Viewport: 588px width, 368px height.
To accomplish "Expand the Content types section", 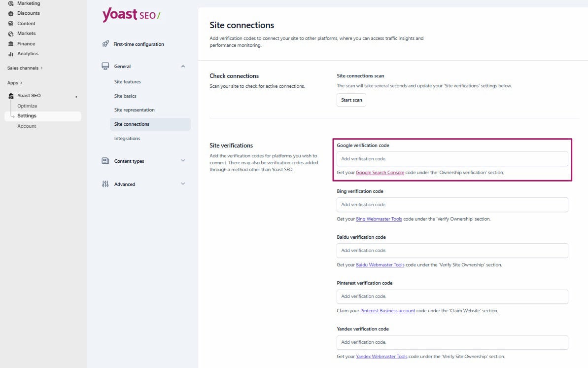I will (183, 161).
